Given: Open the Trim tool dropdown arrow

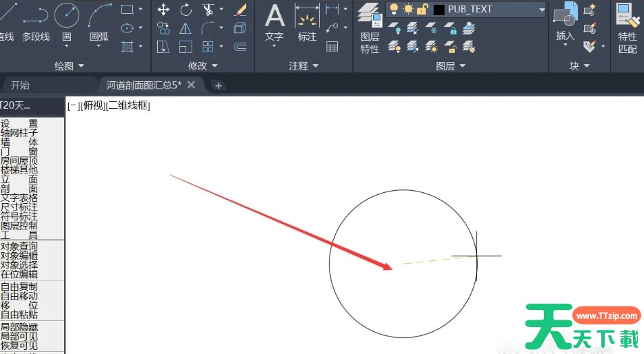Looking at the screenshot, I should pos(221,9).
